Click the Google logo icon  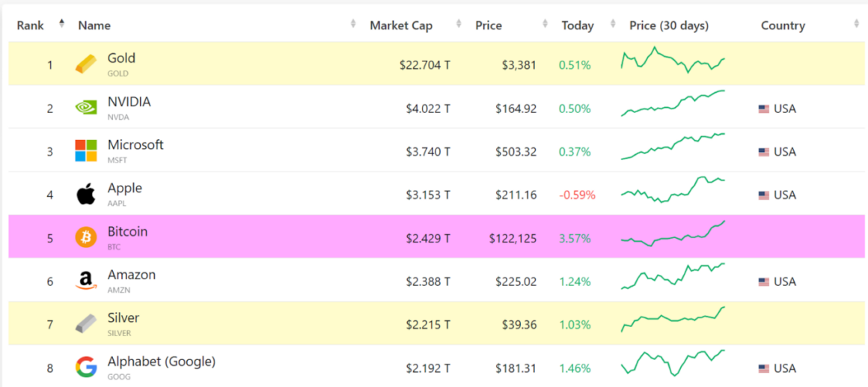coord(86,367)
